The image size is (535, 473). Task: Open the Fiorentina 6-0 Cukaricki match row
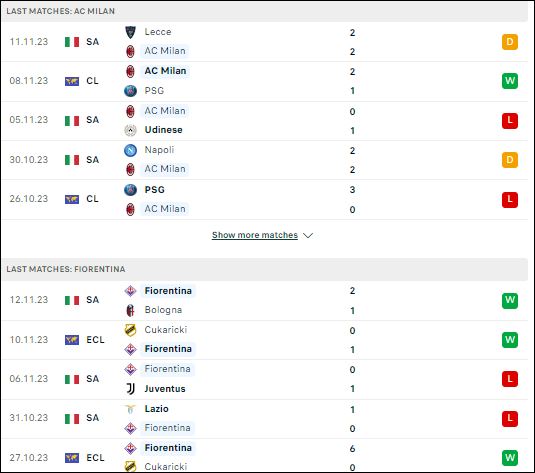click(265, 457)
